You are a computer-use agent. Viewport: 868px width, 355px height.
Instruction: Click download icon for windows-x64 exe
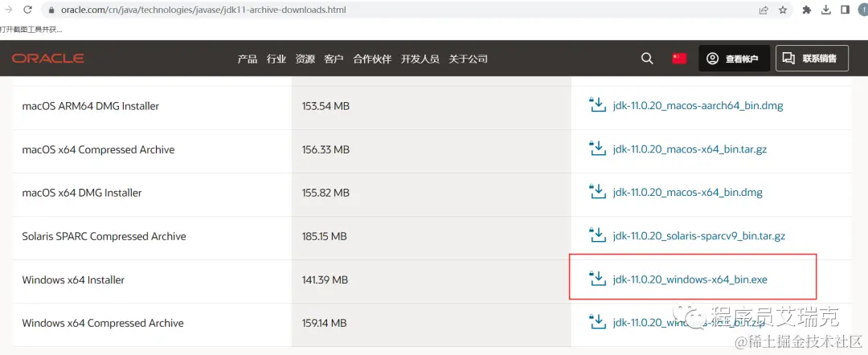coord(597,279)
